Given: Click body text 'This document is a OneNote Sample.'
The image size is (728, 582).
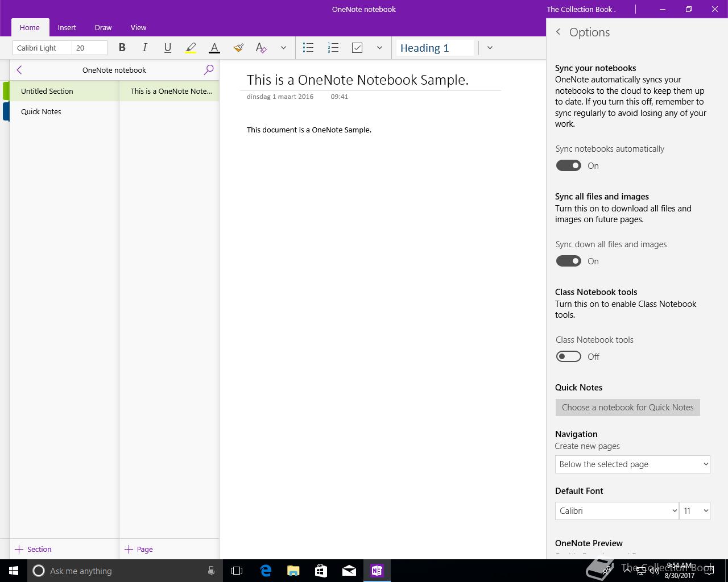Looking at the screenshot, I should click(309, 130).
